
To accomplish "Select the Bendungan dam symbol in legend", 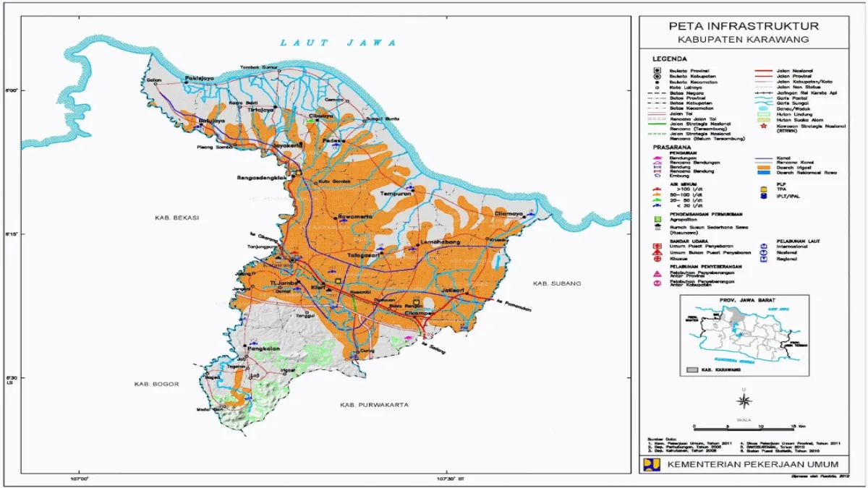I will coord(657,157).
